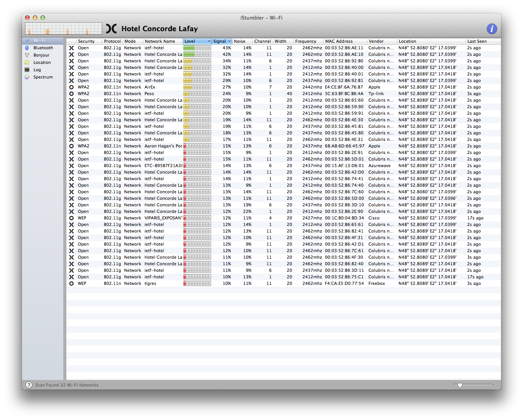The height and width of the screenshot is (420, 523).
Task: Select Wi-Fi in the sidebar
Action: tap(42, 40)
